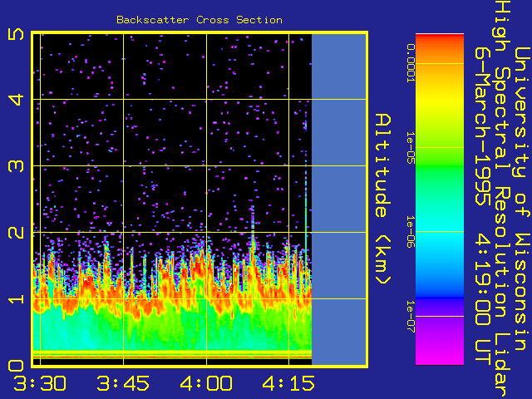
Task: Click 'High Spectral Resolution Lidar' text
Action: [x=502, y=199]
